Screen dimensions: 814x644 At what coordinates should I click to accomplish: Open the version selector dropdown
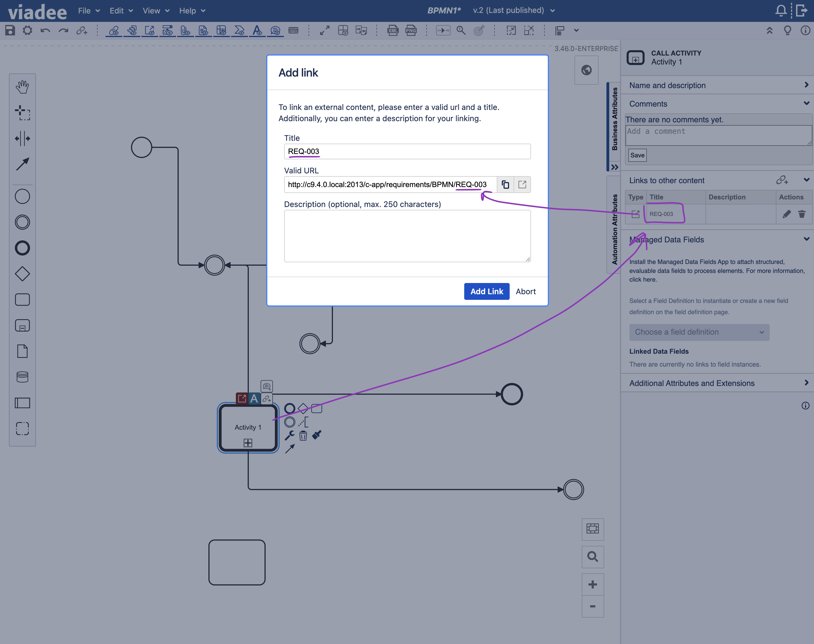[552, 11]
